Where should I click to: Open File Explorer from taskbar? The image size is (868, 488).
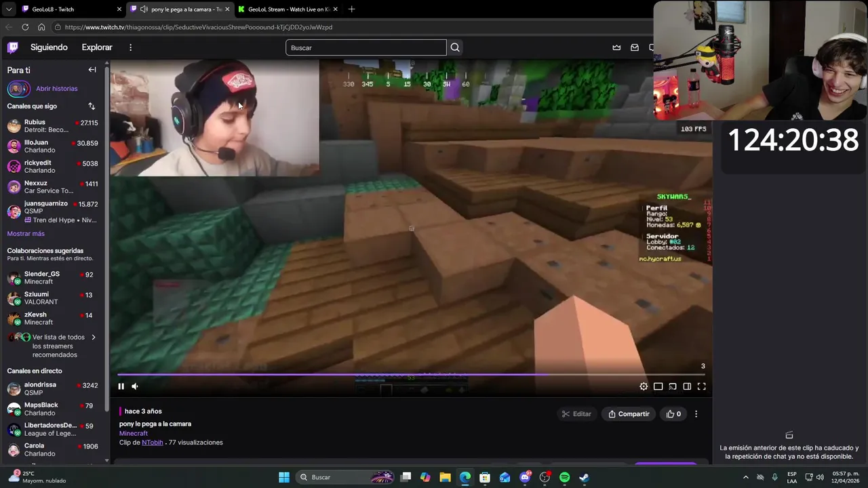click(445, 477)
